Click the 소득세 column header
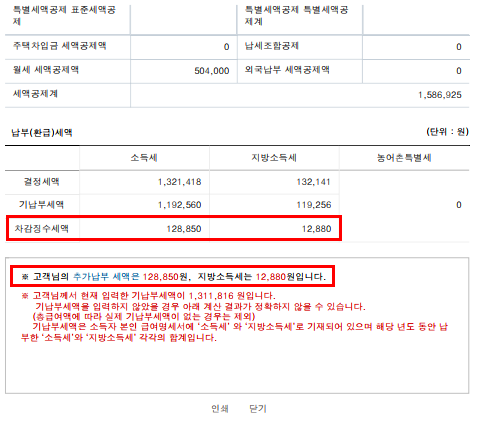Viewport: 480px width, 422px height. [x=144, y=158]
